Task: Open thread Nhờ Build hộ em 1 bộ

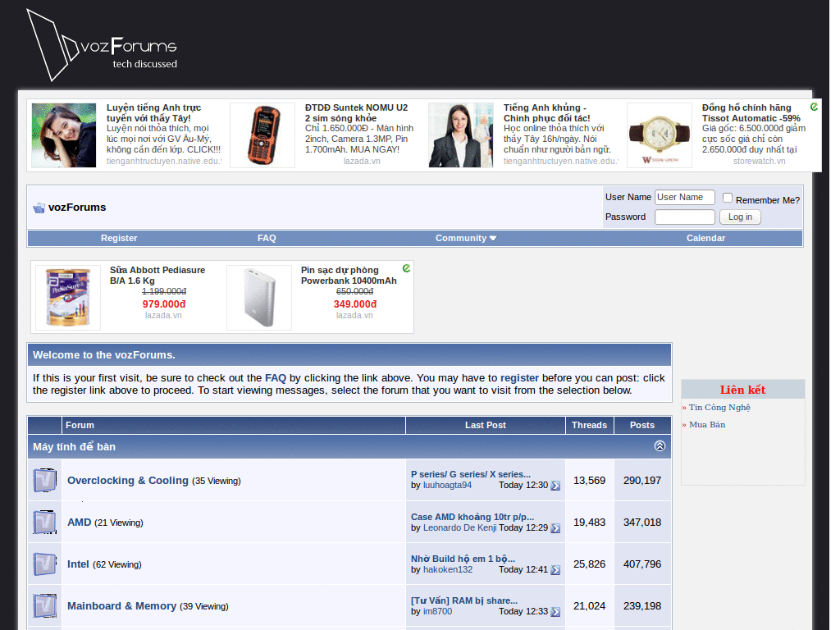Action: (x=463, y=559)
